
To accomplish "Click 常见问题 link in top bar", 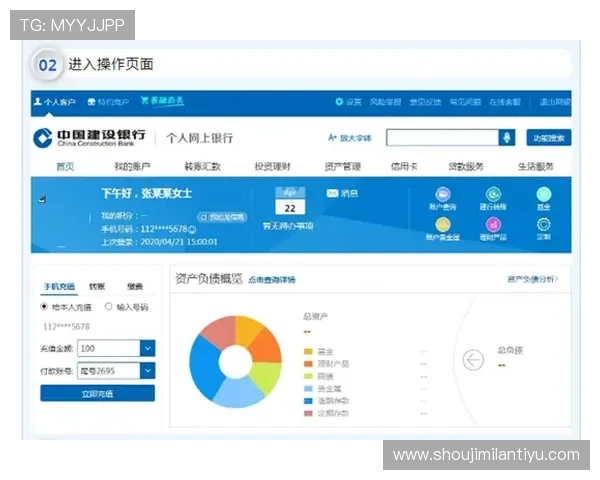I will 465,102.
